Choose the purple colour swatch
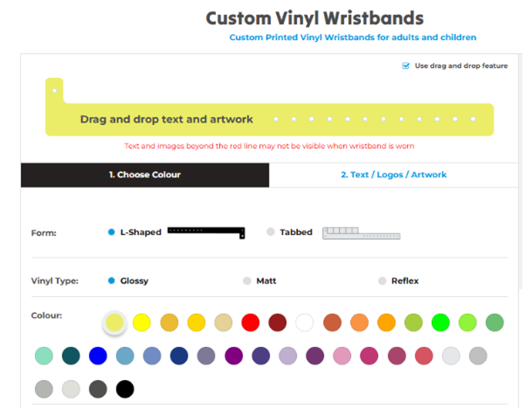 233,356
